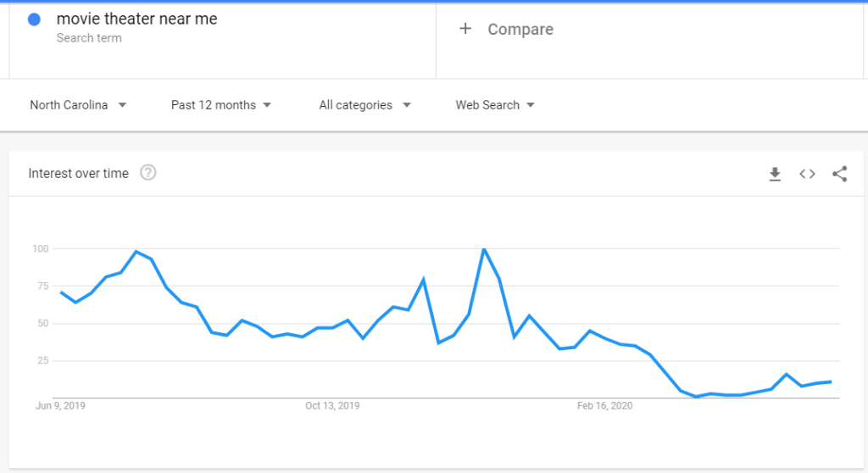868x473 pixels.
Task: Select the Oct 13, 2019 axis label
Action: [x=332, y=406]
